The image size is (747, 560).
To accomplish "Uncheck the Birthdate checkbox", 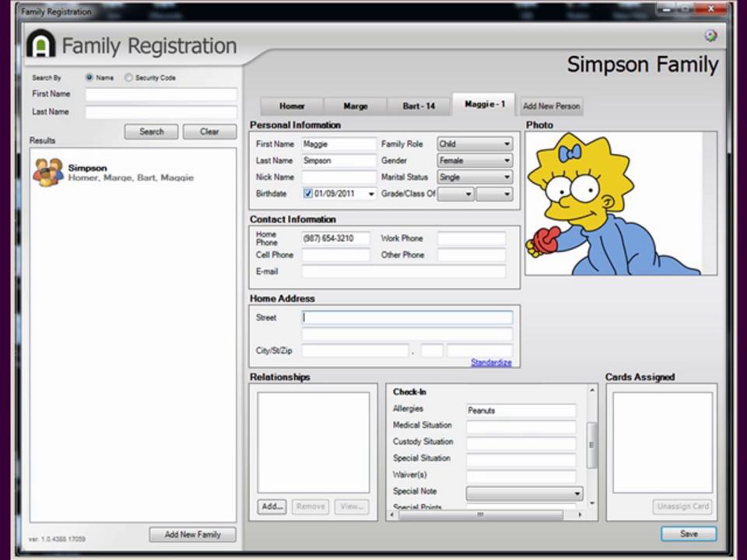I will [x=308, y=194].
